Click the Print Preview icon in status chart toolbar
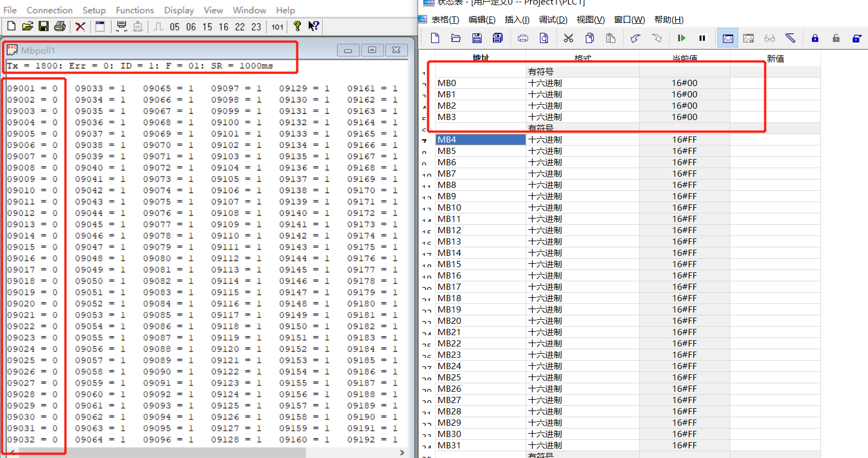This screenshot has width=868, height=458. [544, 38]
